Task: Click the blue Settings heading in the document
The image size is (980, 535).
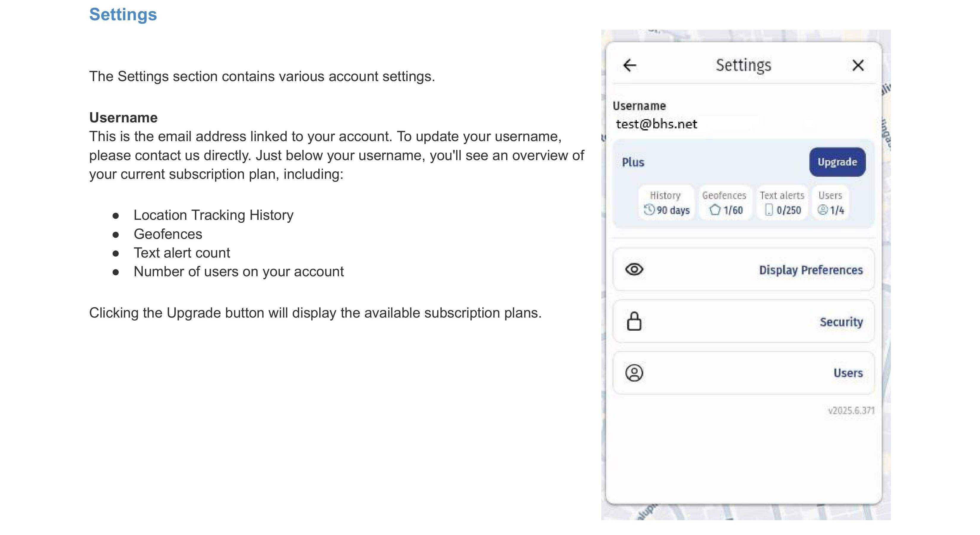Action: [123, 15]
